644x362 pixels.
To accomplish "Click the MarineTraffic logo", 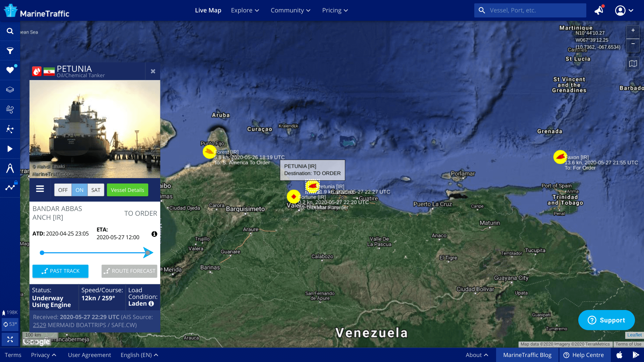I will coord(37,11).
